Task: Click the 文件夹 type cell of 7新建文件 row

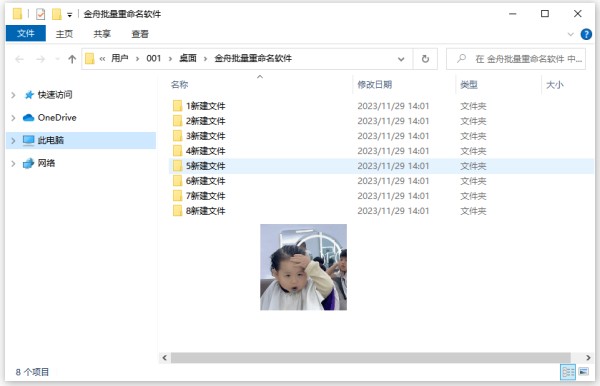Action: [473, 196]
